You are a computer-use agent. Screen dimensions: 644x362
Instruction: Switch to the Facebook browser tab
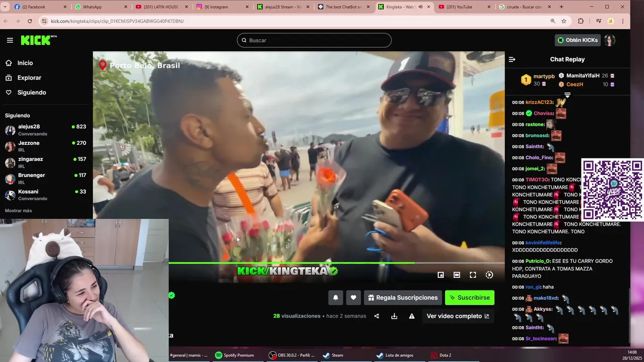click(40, 7)
